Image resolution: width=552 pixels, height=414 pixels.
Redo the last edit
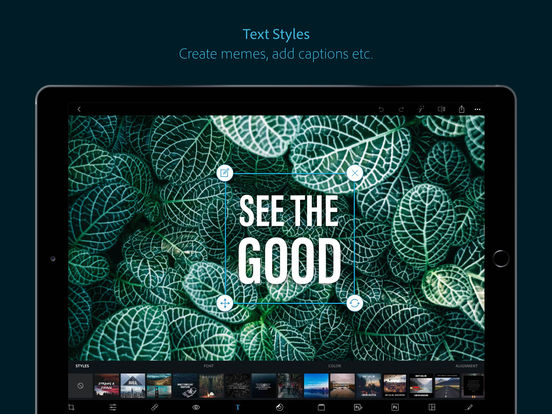(x=401, y=109)
